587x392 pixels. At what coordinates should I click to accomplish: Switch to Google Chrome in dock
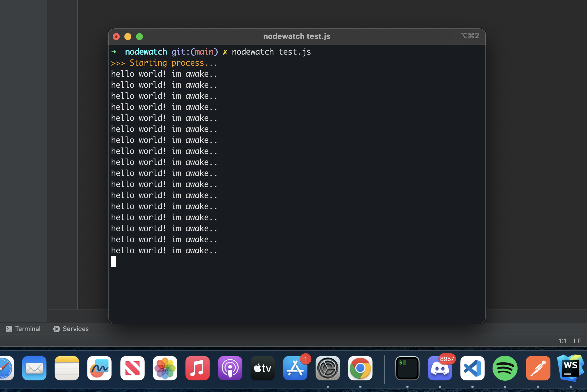point(360,368)
